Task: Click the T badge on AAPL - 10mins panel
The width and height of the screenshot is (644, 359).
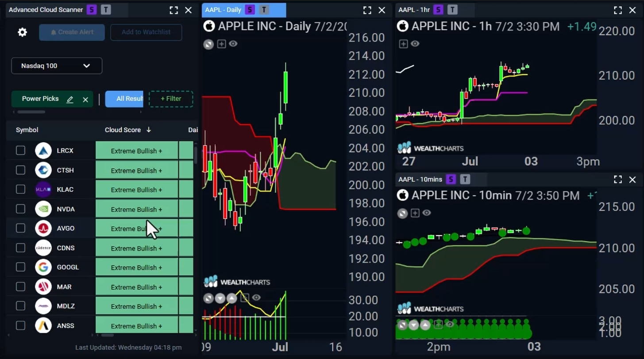Action: click(x=465, y=179)
